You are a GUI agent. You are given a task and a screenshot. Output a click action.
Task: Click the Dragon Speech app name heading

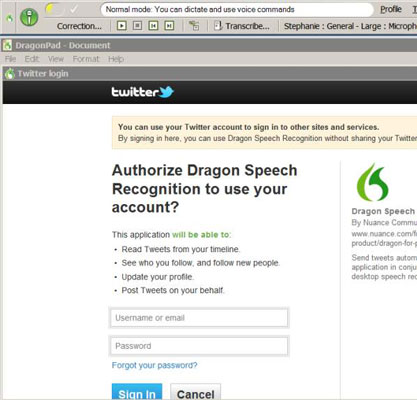tap(383, 211)
